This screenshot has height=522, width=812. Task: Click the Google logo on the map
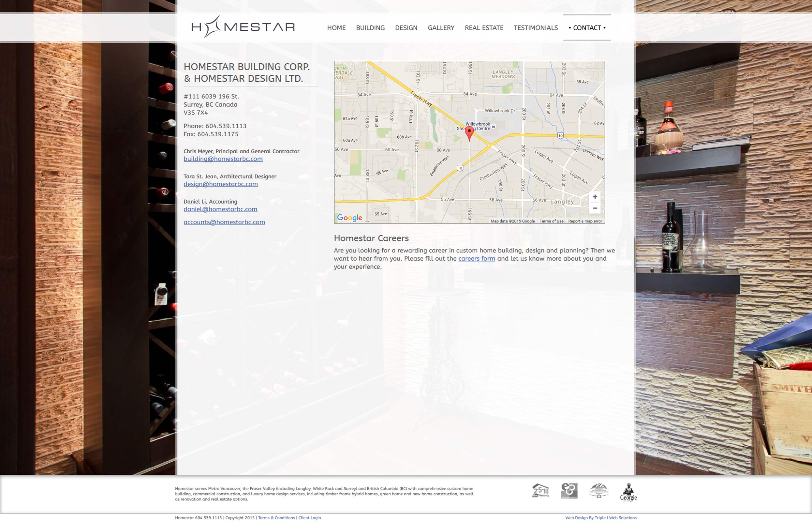click(x=349, y=218)
